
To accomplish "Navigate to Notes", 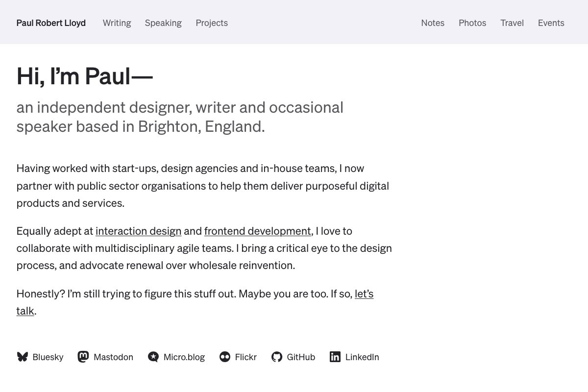I will pos(433,23).
